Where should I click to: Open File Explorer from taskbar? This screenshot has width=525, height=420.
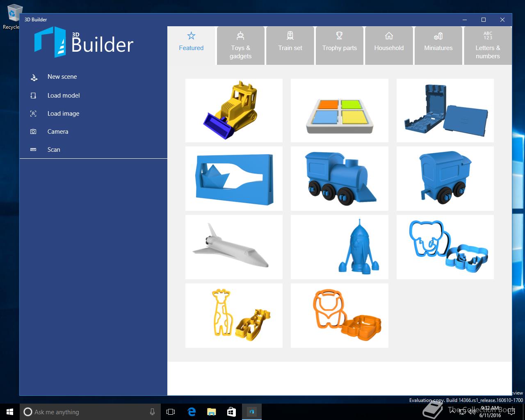click(212, 412)
